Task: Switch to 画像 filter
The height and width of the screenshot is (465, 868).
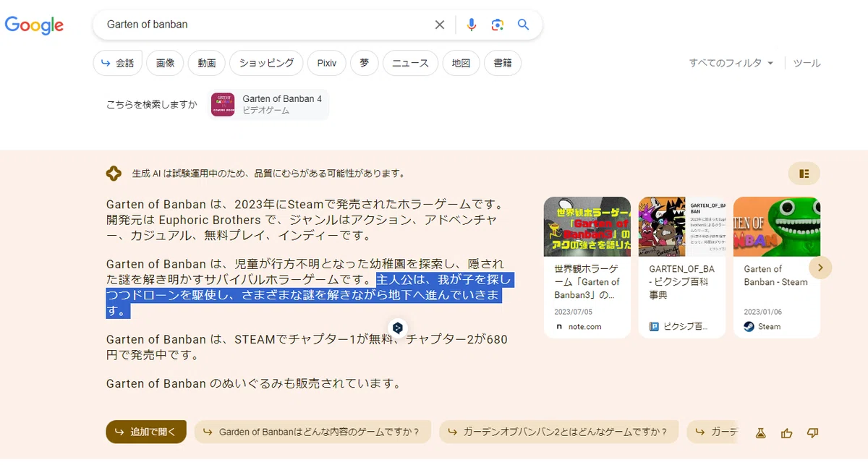Action: [x=165, y=63]
